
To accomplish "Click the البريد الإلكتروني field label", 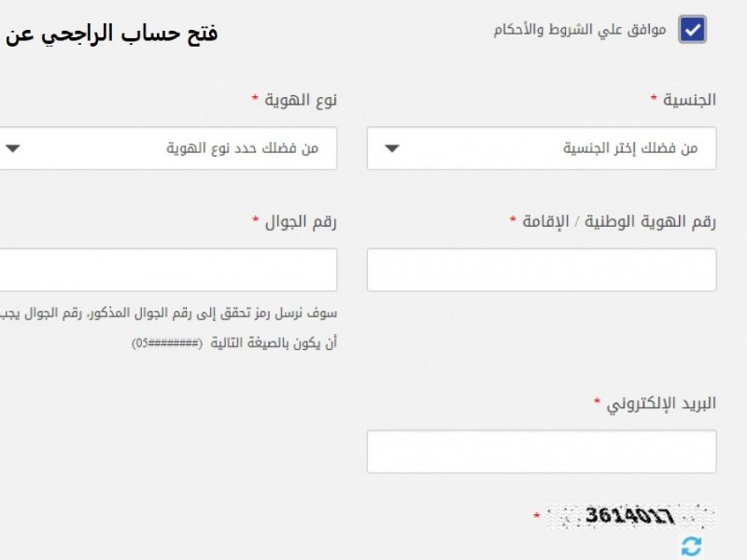I will click(661, 404).
